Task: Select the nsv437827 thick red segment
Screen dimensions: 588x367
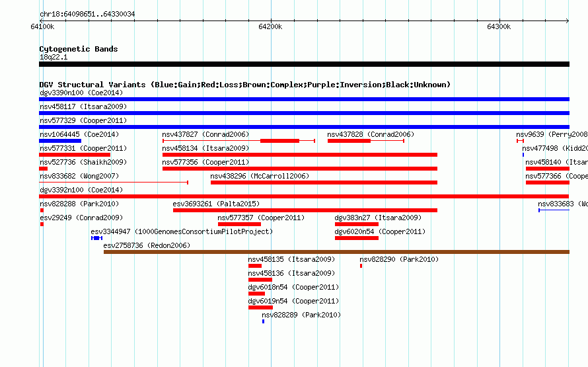Action: 279,141
